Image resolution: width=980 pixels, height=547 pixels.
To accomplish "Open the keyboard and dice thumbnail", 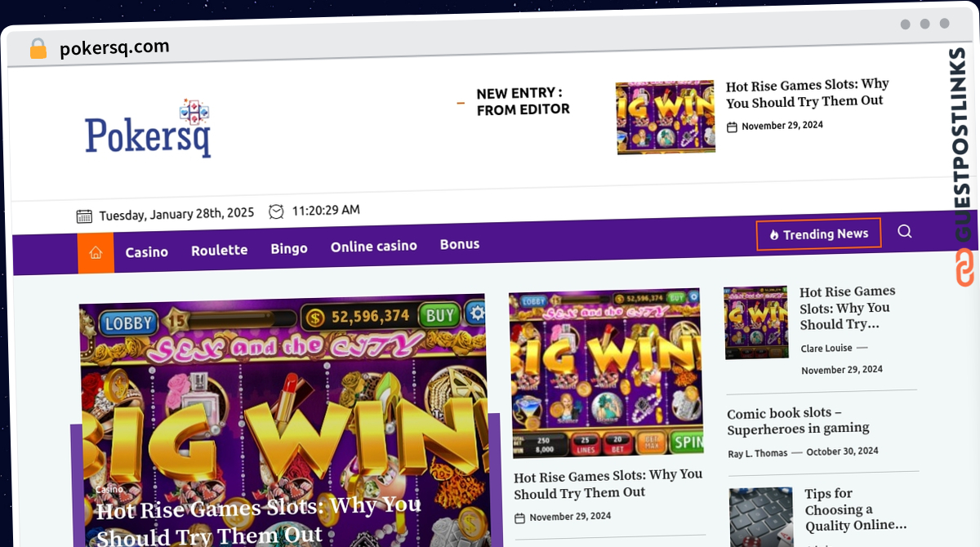I will pos(760,518).
